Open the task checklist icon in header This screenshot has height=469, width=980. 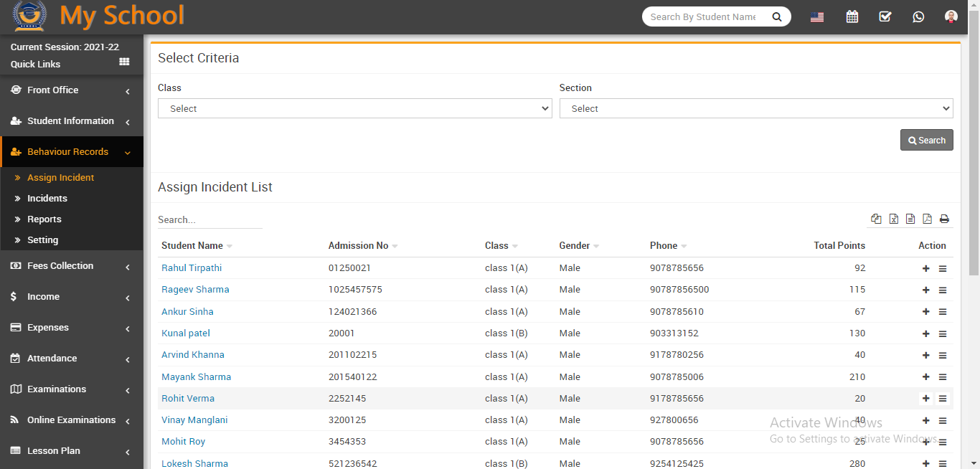[885, 16]
